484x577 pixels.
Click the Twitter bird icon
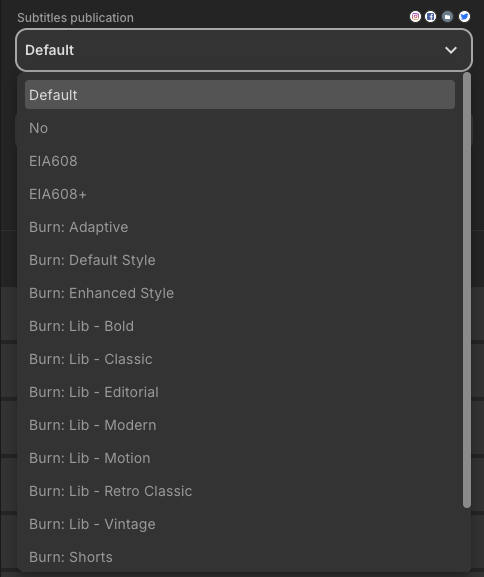click(x=464, y=17)
